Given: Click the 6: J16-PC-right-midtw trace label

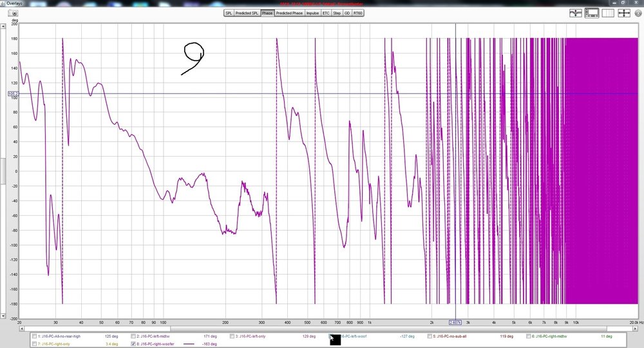Looking at the screenshot, I should click(549, 336).
